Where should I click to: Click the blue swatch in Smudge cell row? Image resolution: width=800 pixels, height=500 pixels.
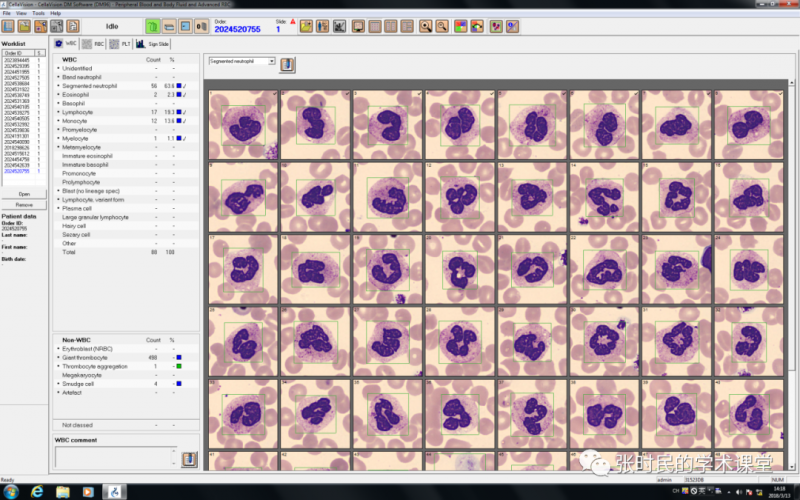pyautogui.click(x=179, y=384)
